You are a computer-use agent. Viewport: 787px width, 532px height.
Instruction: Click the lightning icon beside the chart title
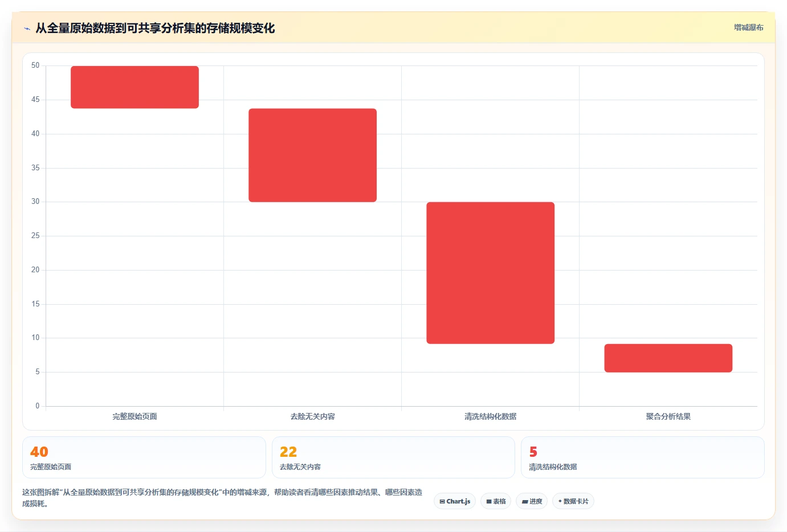27,28
